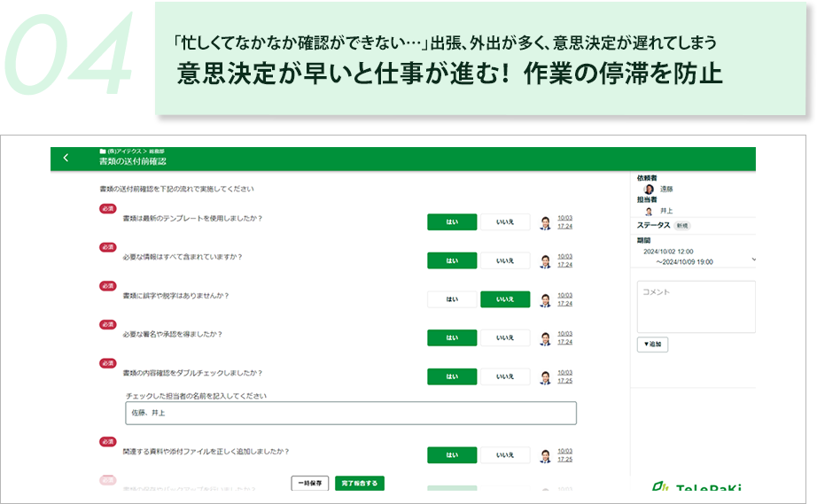Click the 新規 status badge

682,226
